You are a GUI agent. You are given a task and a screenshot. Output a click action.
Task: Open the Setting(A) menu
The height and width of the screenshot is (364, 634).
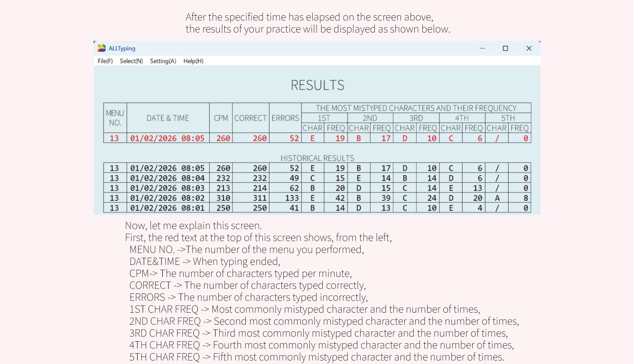pos(163,61)
